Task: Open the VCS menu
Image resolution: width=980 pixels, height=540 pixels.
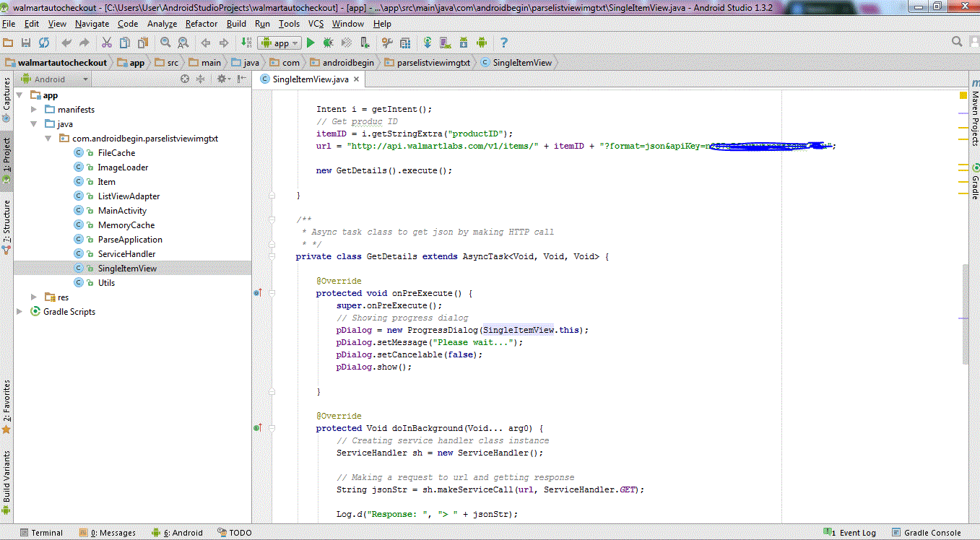Action: pos(316,24)
